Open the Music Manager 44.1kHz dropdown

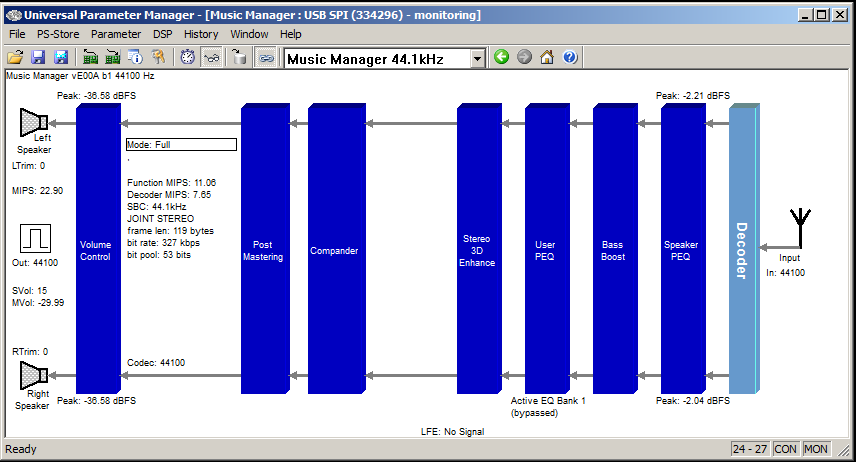click(x=477, y=59)
